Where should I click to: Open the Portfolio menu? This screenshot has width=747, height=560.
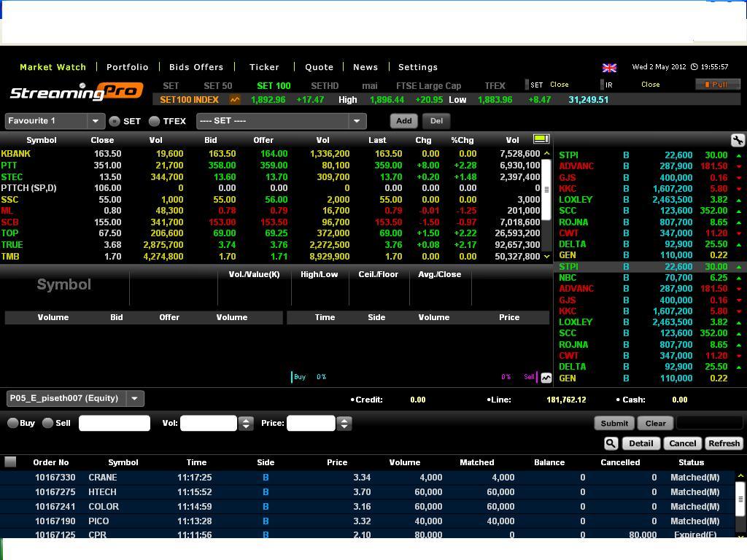(x=127, y=66)
